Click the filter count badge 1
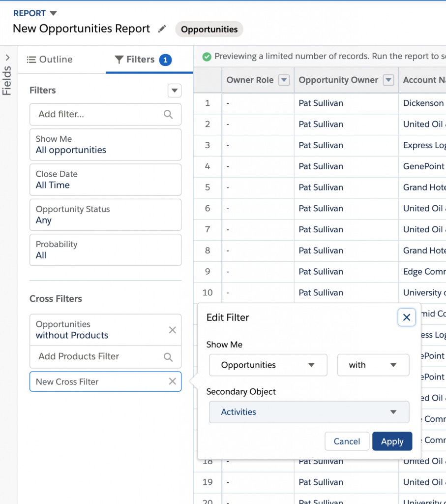 [x=165, y=60]
